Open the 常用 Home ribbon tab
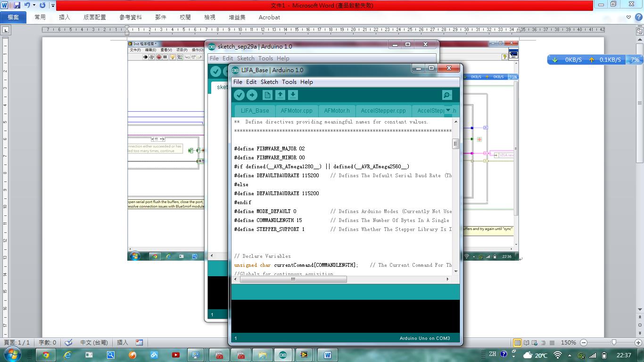The height and width of the screenshot is (362, 644). (40, 17)
